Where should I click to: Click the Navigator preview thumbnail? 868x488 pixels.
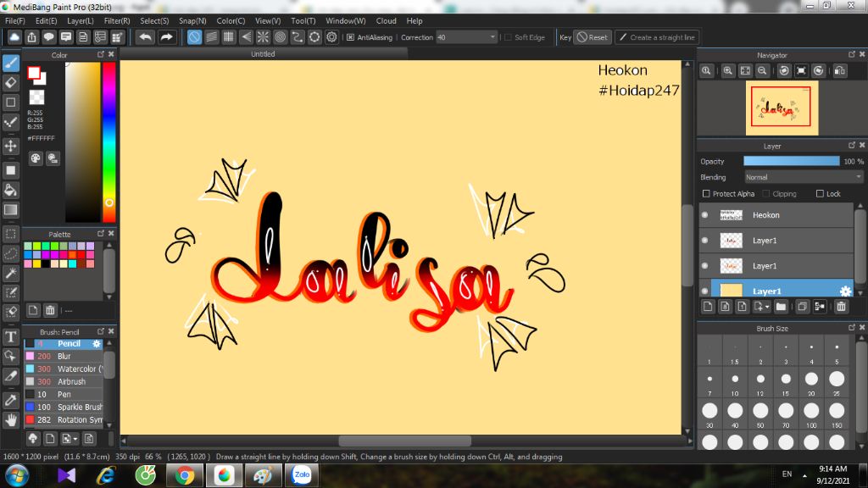(x=781, y=108)
